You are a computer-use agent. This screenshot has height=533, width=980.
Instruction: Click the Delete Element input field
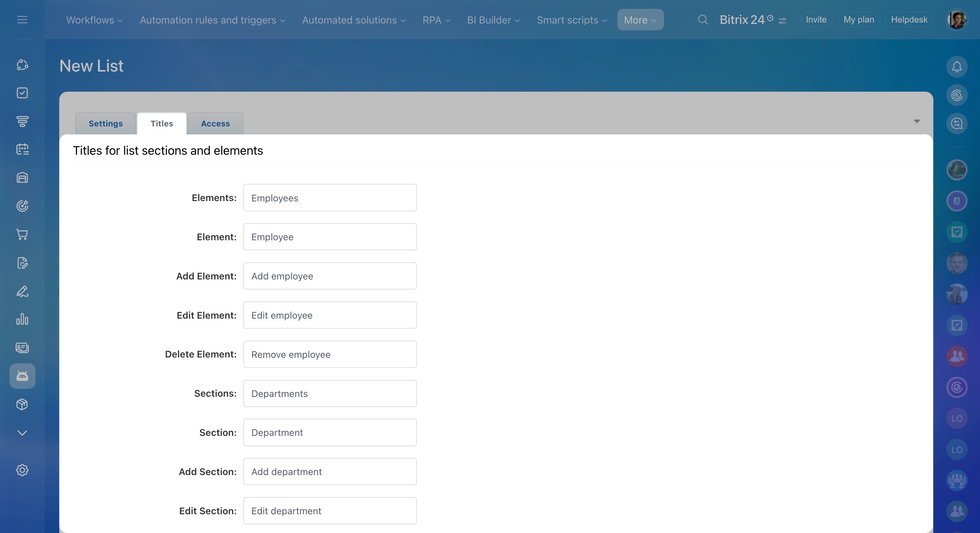[x=330, y=354]
